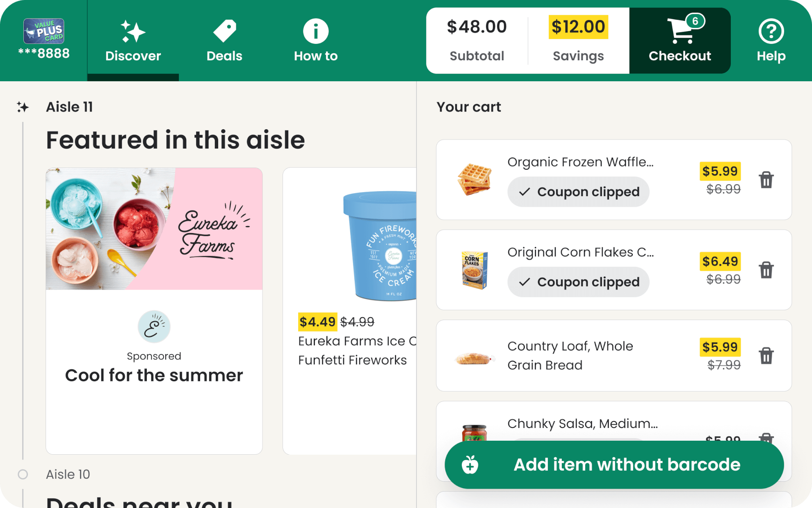Unclip coupon on Organic Frozen Waffles
This screenshot has height=508, width=812.
pyautogui.click(x=578, y=191)
